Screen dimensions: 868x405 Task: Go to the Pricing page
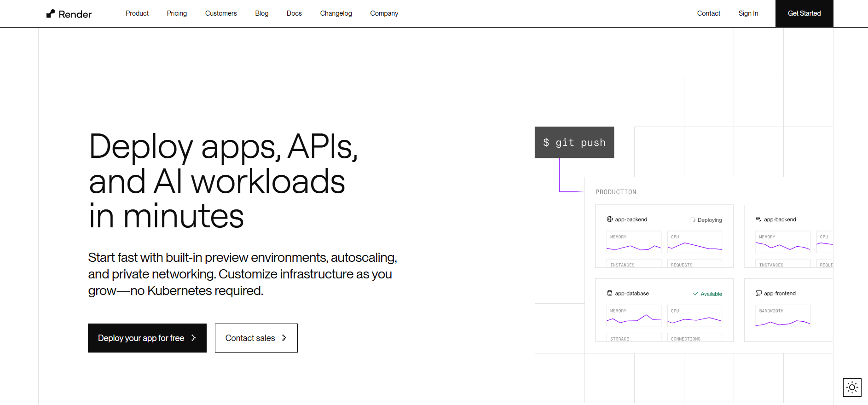coord(177,13)
